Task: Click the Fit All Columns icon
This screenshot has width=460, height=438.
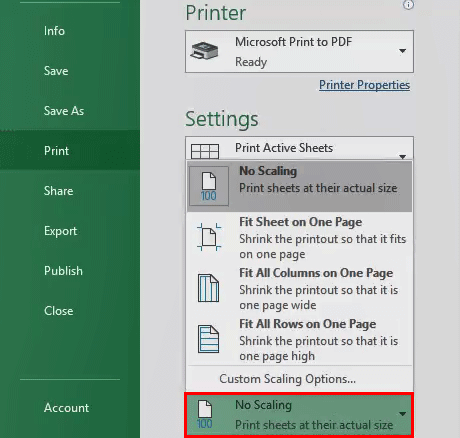Action: (x=209, y=288)
